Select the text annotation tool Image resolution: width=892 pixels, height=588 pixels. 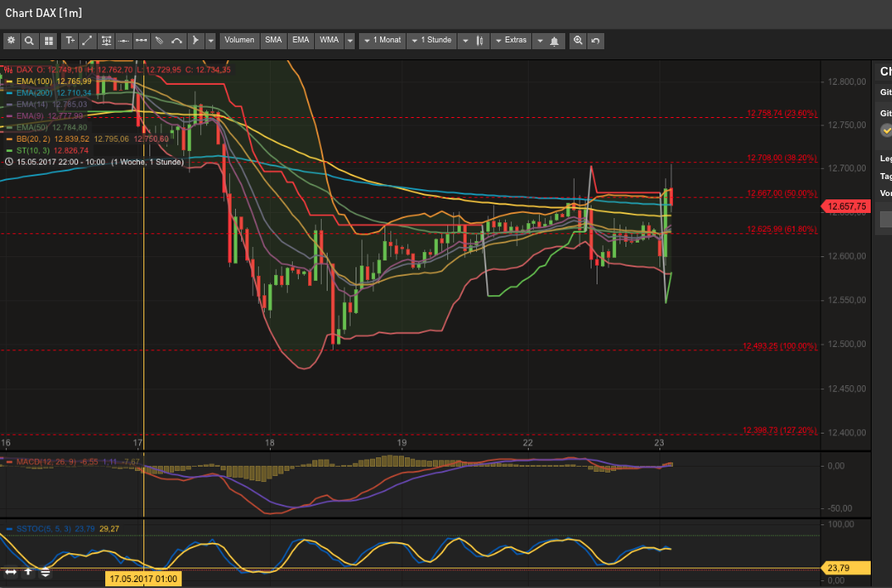pos(70,40)
